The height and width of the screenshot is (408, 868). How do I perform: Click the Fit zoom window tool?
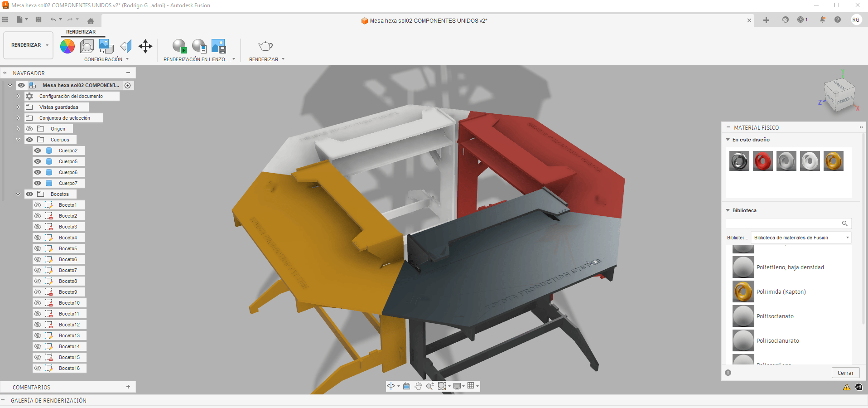click(442, 386)
